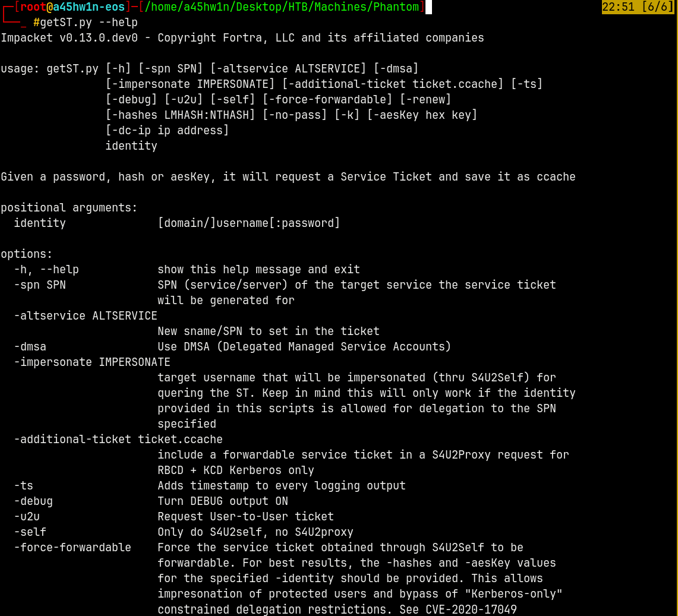This screenshot has width=678, height=616.
Task: Click '-additional-ticket ticket.ccache' in the options list
Action: [x=118, y=440]
